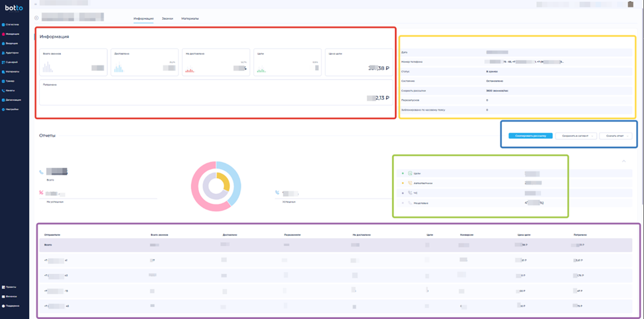Viewport: 644px width, 319px height.
Task: Click the botto logo
Action: click(14, 8)
